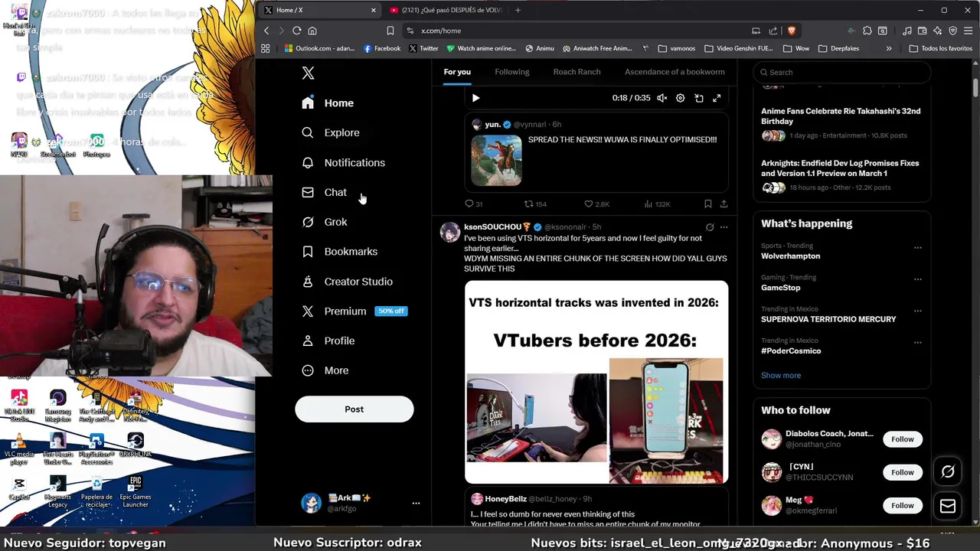This screenshot has width=980, height=551.
Task: Mute the video audio
Action: [x=661, y=98]
